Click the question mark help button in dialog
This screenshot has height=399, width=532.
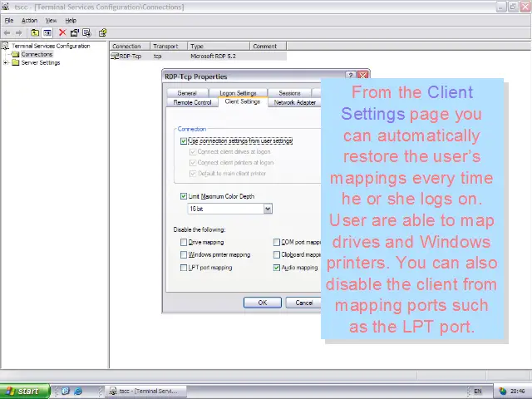(350, 76)
